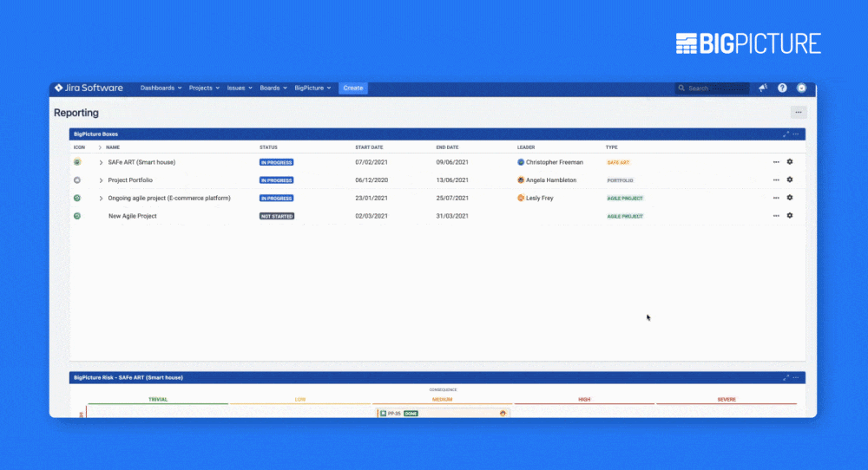
Task: Click the HIGH consequence column header
Action: pyautogui.click(x=584, y=399)
